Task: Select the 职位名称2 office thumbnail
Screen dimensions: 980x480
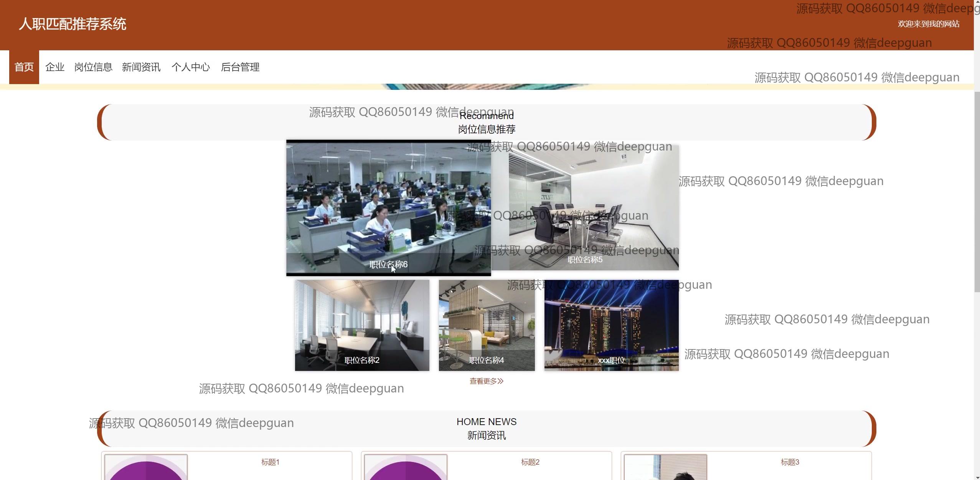Action: click(x=362, y=325)
